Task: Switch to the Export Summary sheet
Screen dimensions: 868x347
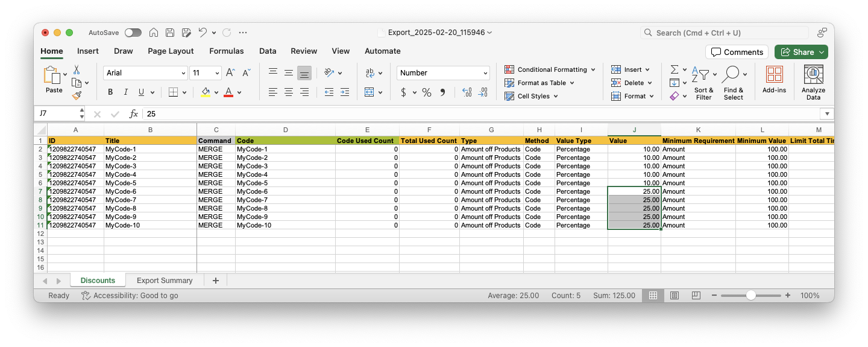Action: 165,281
